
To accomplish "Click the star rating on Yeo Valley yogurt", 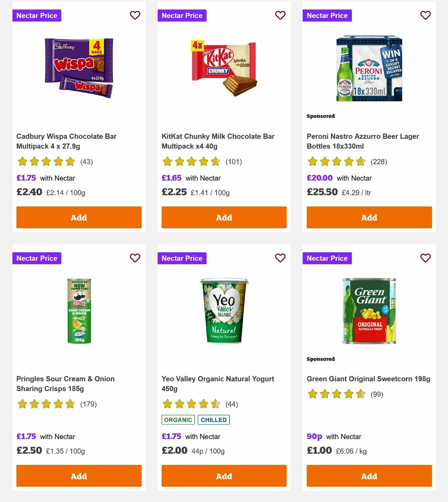I will [191, 404].
